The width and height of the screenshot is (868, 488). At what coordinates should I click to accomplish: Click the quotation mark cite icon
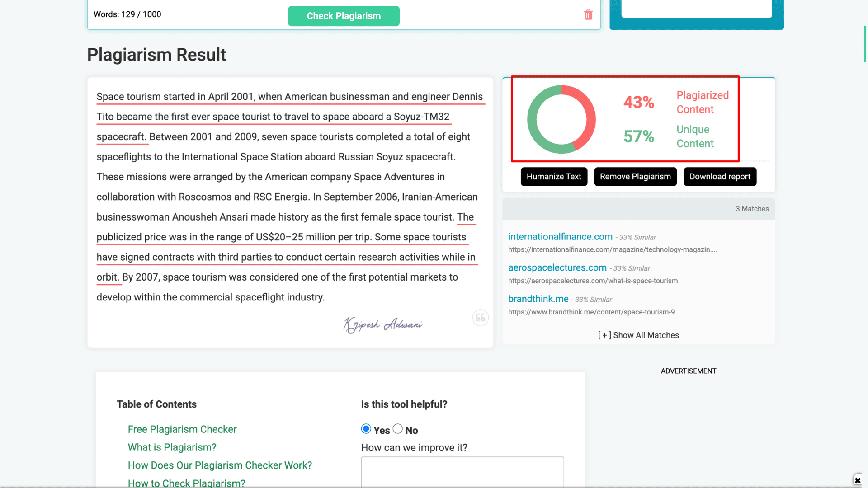[x=480, y=318]
